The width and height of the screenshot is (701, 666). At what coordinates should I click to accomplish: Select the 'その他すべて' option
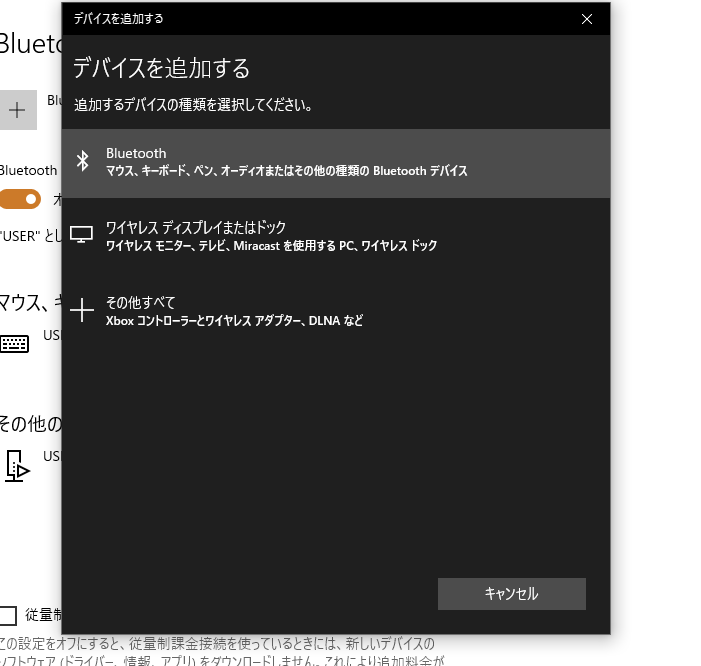point(336,311)
